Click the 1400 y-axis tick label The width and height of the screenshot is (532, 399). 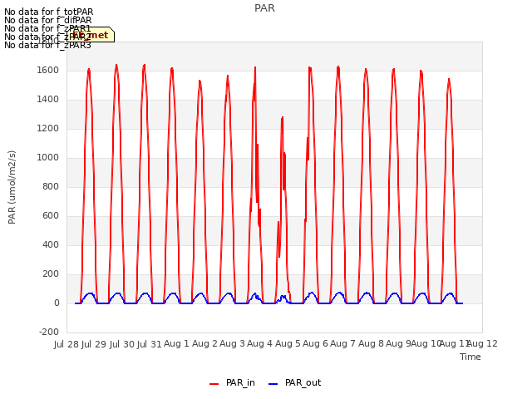(x=48, y=100)
